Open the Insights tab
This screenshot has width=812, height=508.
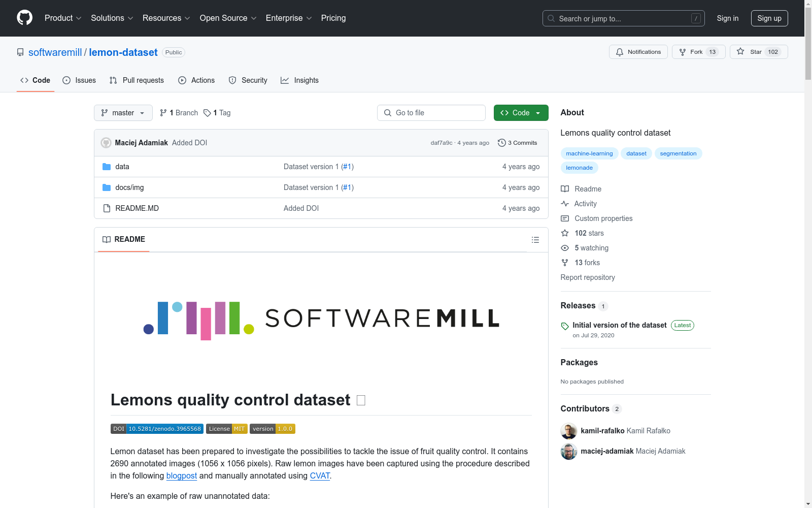click(x=299, y=80)
